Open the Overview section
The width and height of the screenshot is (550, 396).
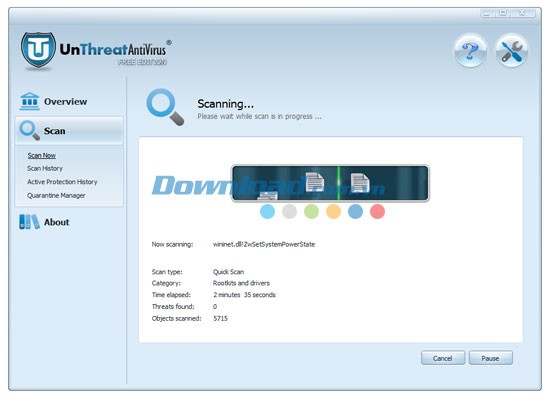[x=66, y=102]
